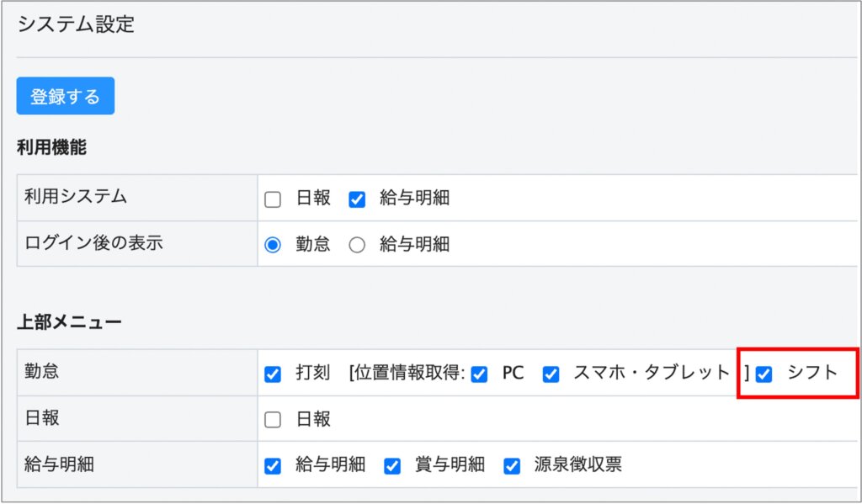This screenshot has width=862, height=504.
Task: Click 勤怠 row label in 上部メニュー table
Action: 42,373
